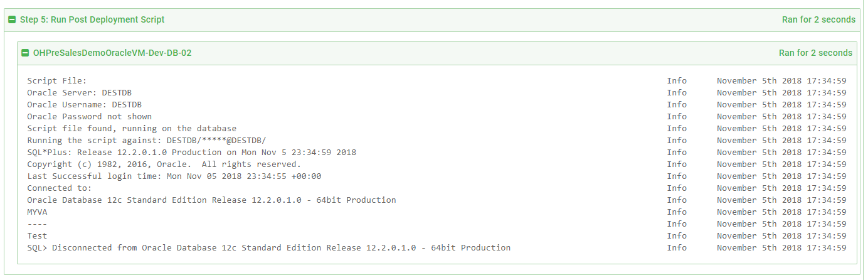Screen dimensions: 868x280
Task: Click the 'Last Successful login time' entry
Action: click(174, 176)
